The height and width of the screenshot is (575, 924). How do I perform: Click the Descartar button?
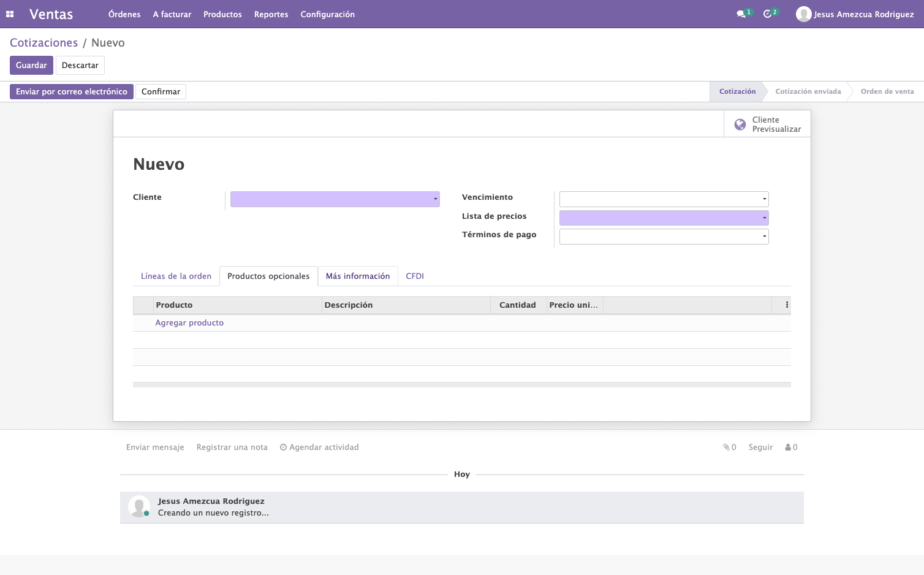(x=80, y=66)
